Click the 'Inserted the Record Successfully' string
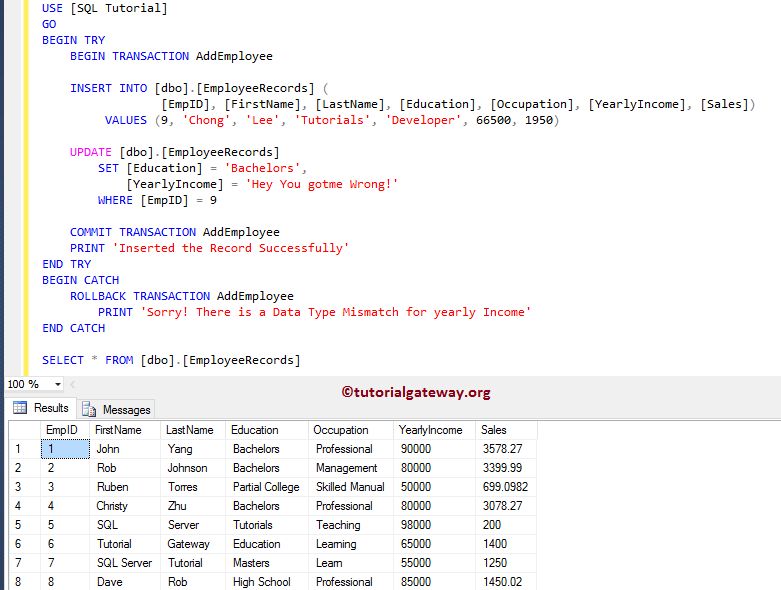Screen dimensions: 781x590 tap(231, 248)
